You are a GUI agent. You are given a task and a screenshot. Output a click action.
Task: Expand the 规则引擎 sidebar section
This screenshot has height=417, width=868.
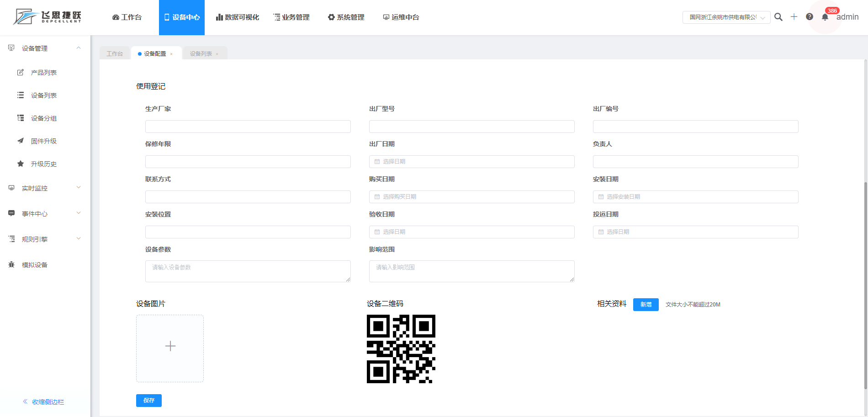(79, 239)
